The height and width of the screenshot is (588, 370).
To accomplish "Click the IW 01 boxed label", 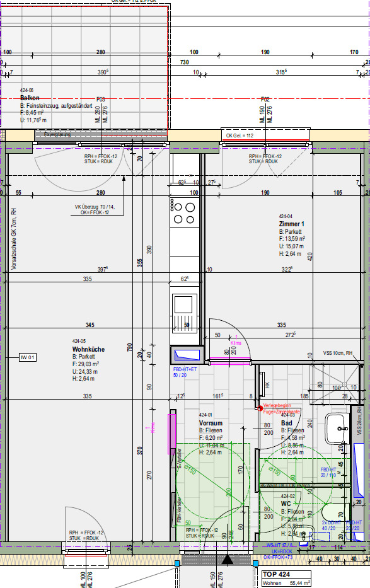I will (28, 357).
